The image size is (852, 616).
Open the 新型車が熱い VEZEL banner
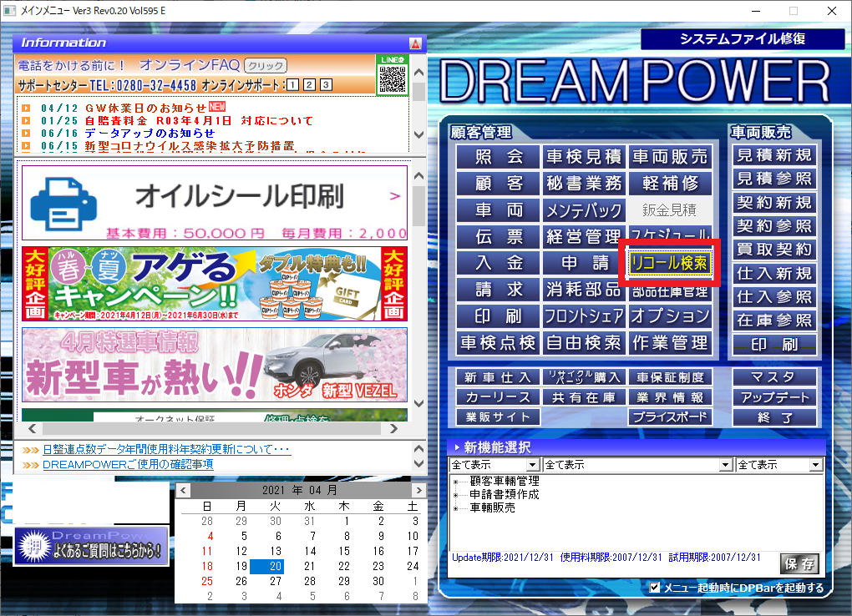[x=215, y=365]
